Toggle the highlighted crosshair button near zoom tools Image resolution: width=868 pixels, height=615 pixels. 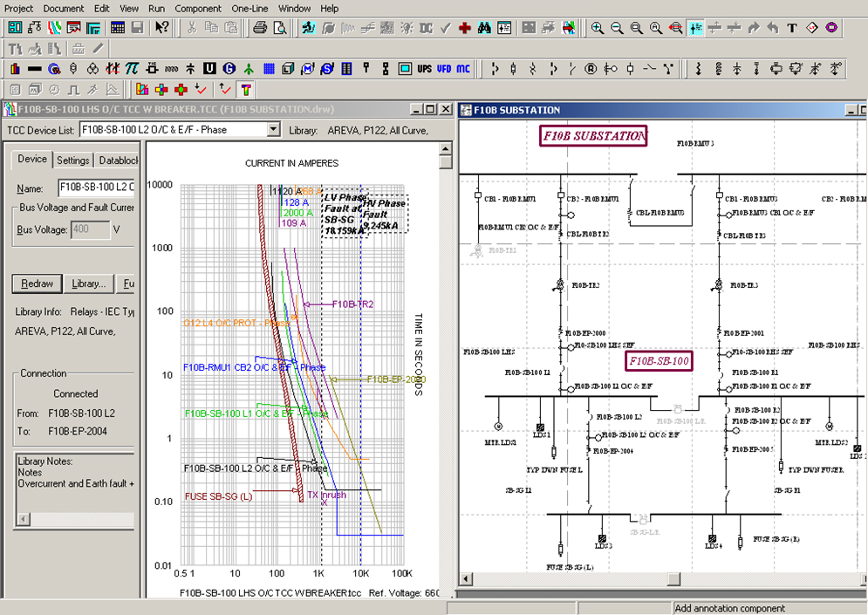(x=695, y=28)
